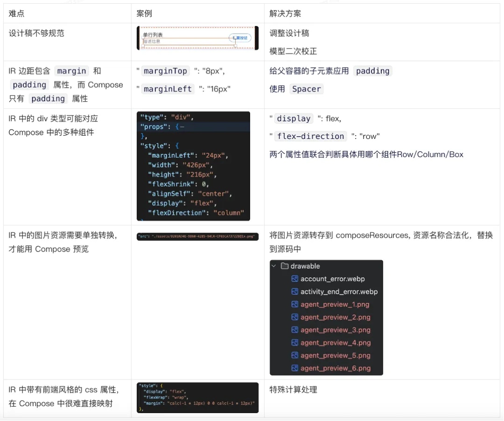Click the image file icon beside account_error.webp
Viewport: 504px width, 421px height.
point(294,279)
